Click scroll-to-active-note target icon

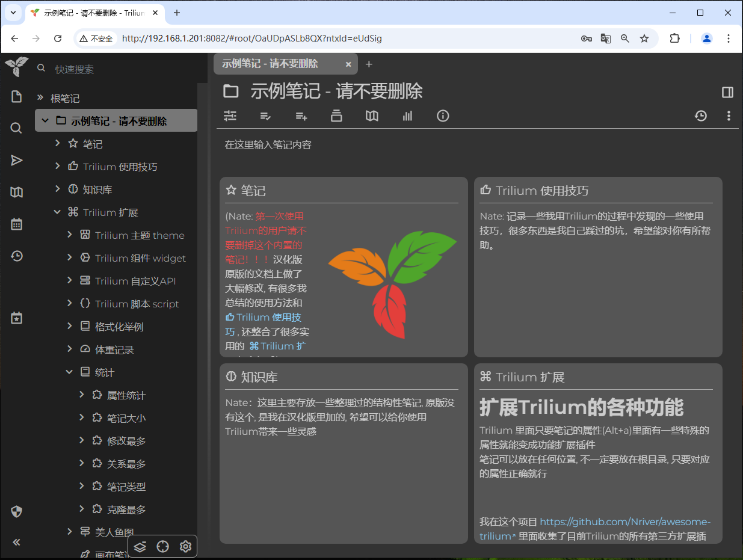click(x=162, y=546)
